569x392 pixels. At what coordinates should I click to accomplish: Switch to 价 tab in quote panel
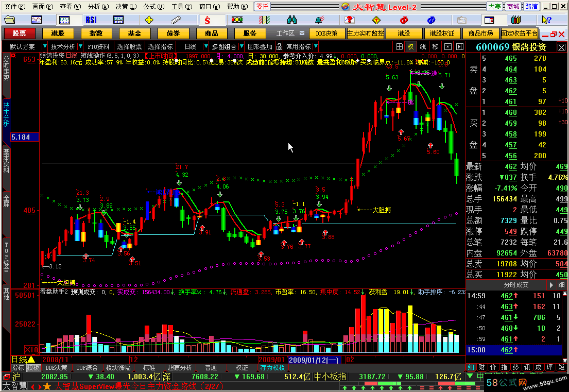tap(493, 367)
